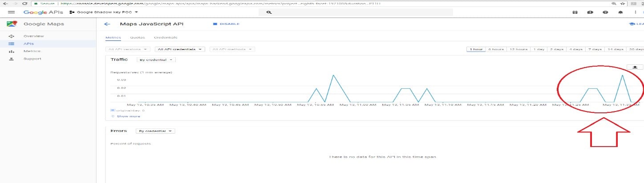Viewport: 644px width, 183px height.
Task: Click the browser forward arrow
Action: click(x=16, y=3)
